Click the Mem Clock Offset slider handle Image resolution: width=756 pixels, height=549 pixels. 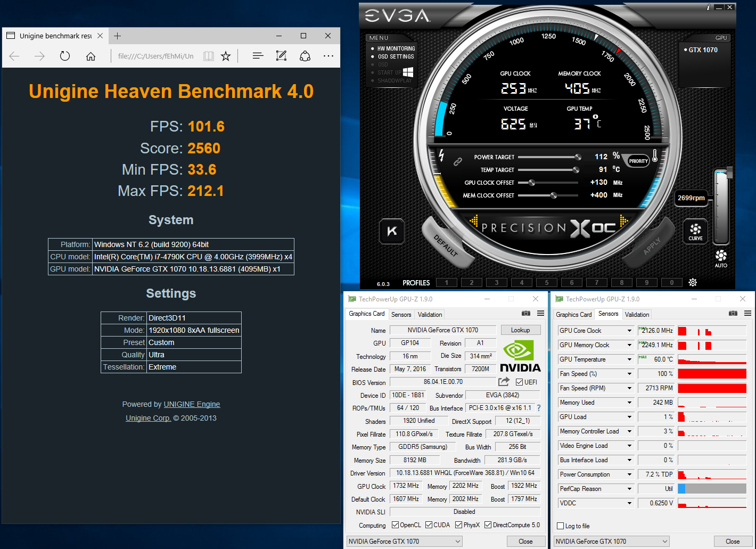click(554, 195)
